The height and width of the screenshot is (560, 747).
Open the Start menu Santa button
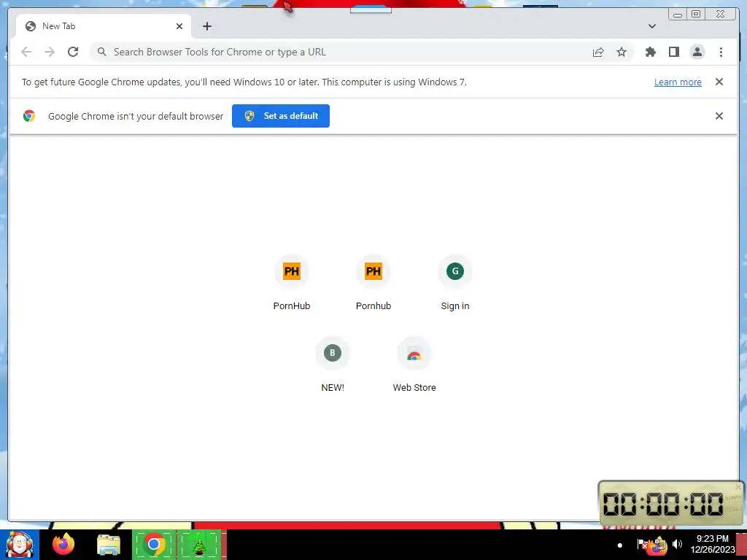click(x=20, y=545)
